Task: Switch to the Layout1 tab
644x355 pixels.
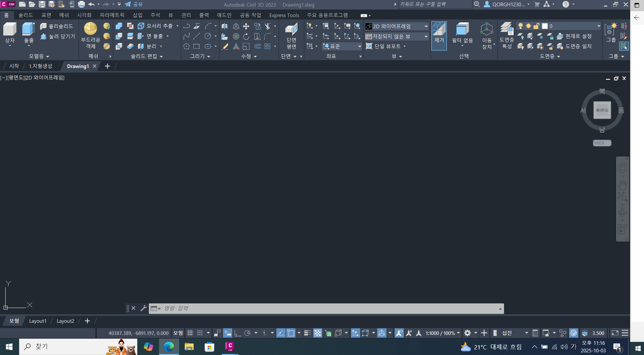Action: point(37,321)
